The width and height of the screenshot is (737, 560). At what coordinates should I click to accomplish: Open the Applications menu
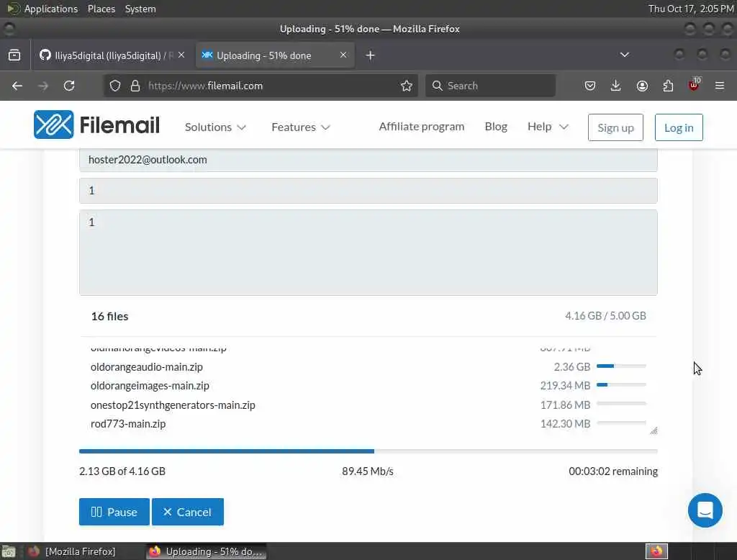42,9
